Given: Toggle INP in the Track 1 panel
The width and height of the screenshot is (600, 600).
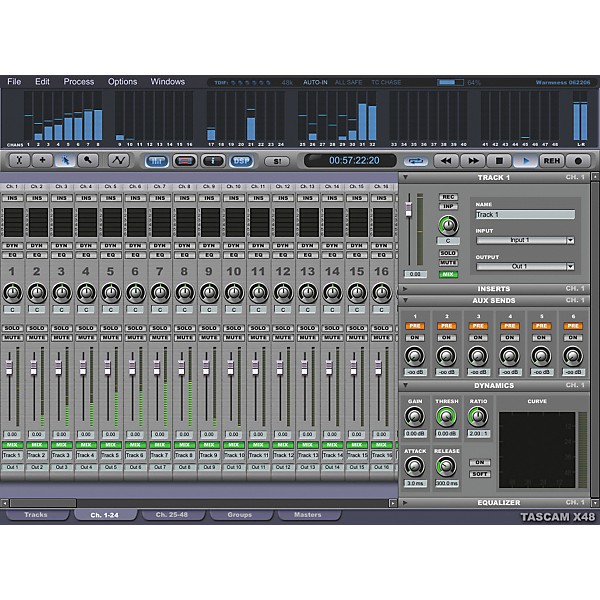Looking at the screenshot, I should pos(448,206).
